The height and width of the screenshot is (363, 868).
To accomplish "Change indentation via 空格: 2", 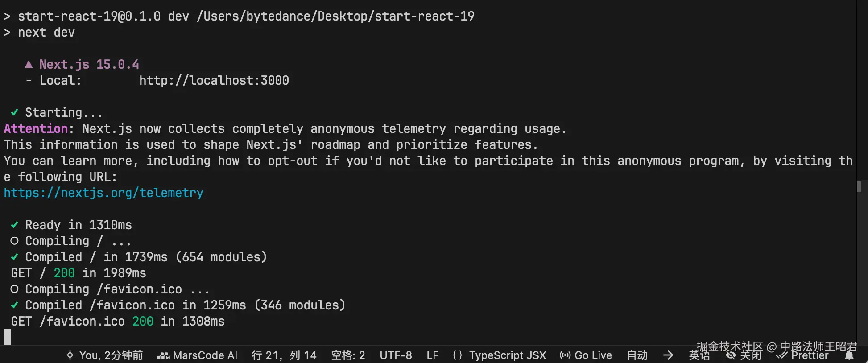I will tap(348, 355).
